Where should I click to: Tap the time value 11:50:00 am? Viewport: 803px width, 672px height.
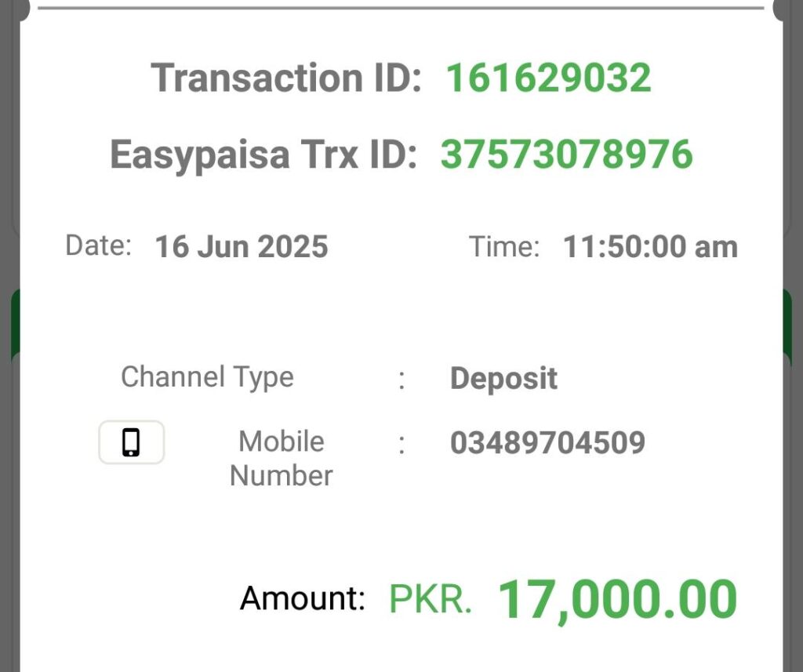pyautogui.click(x=650, y=247)
